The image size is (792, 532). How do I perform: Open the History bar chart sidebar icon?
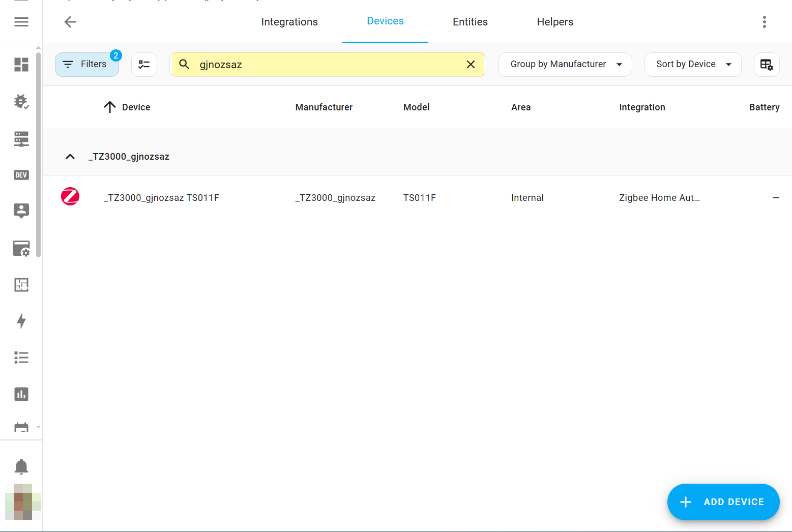tap(21, 394)
